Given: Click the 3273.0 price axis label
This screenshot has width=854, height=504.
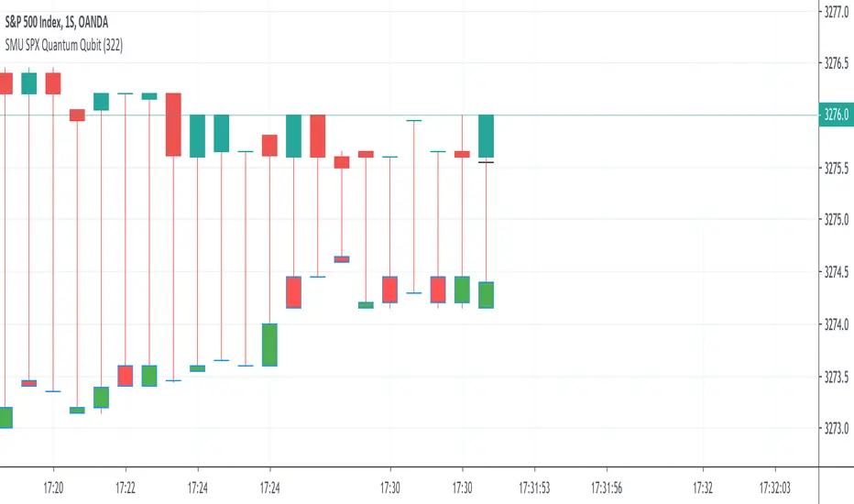Looking at the screenshot, I should click(x=835, y=429).
